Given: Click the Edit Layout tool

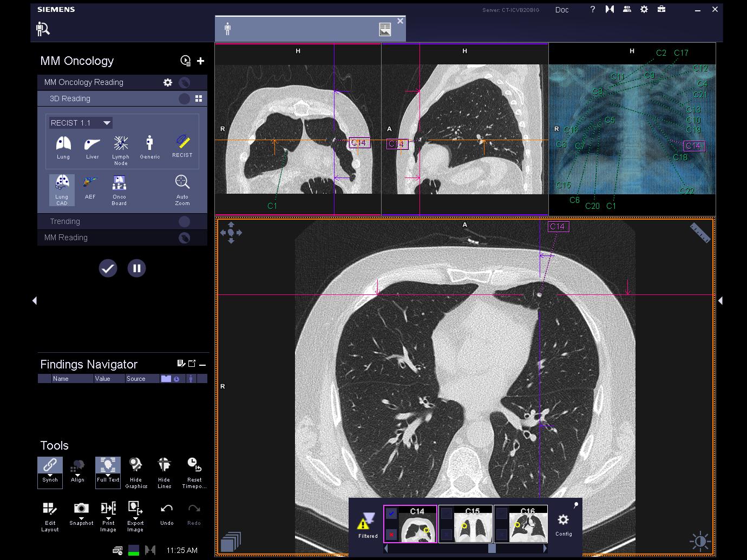Looking at the screenshot, I should 50,509.
